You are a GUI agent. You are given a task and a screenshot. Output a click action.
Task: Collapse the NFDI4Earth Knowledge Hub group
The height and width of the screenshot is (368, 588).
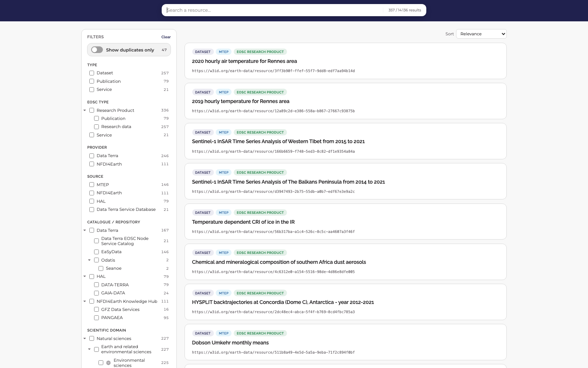[x=85, y=301]
